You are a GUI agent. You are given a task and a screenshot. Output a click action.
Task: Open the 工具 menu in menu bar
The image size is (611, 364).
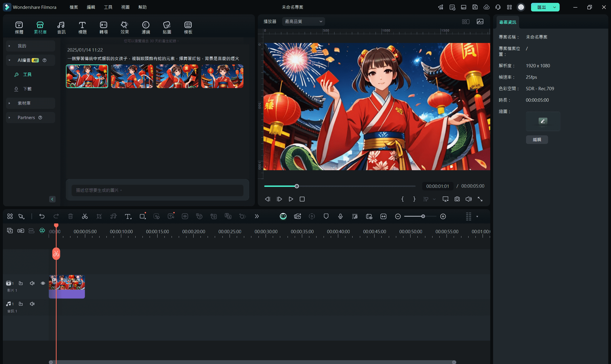coord(108,7)
